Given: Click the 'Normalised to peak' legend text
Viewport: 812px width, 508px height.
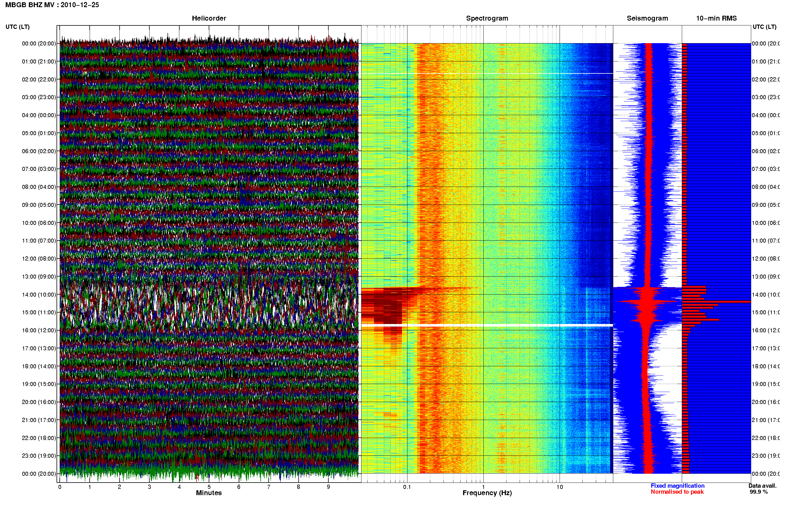Looking at the screenshot, I should [x=677, y=492].
